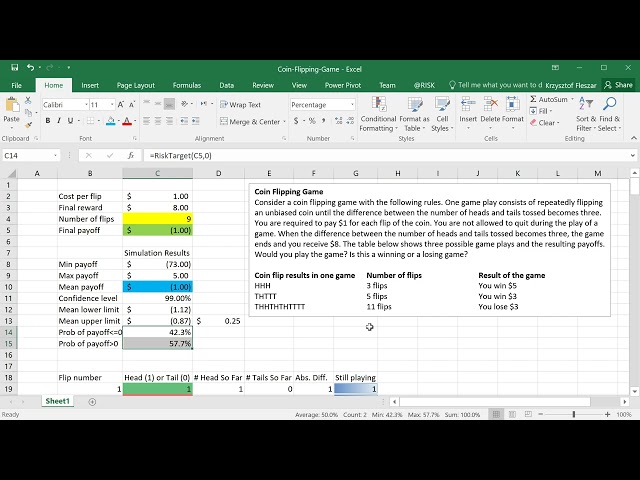Click the Find & Select magnifier icon
Image resolution: width=640 pixels, height=480 pixels.
[x=609, y=104]
